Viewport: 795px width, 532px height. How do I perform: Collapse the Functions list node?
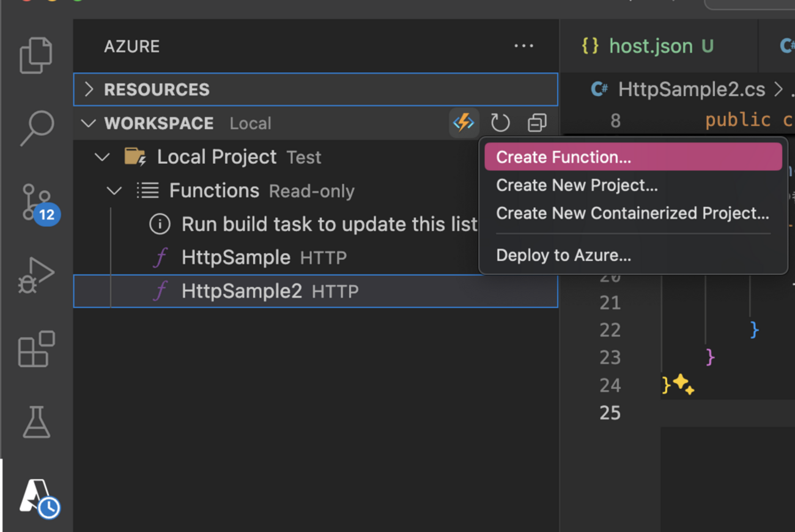click(x=114, y=191)
